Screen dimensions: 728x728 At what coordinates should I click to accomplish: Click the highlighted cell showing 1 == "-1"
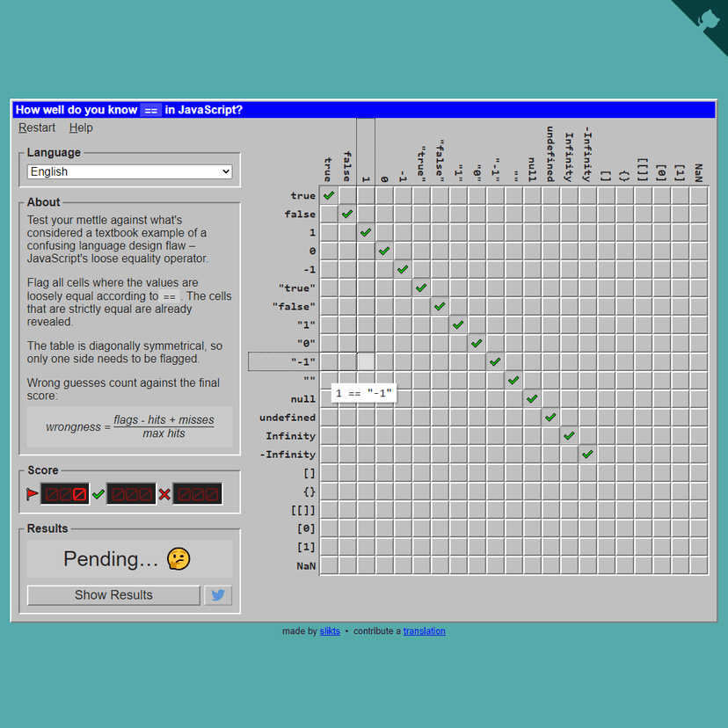coord(366,361)
